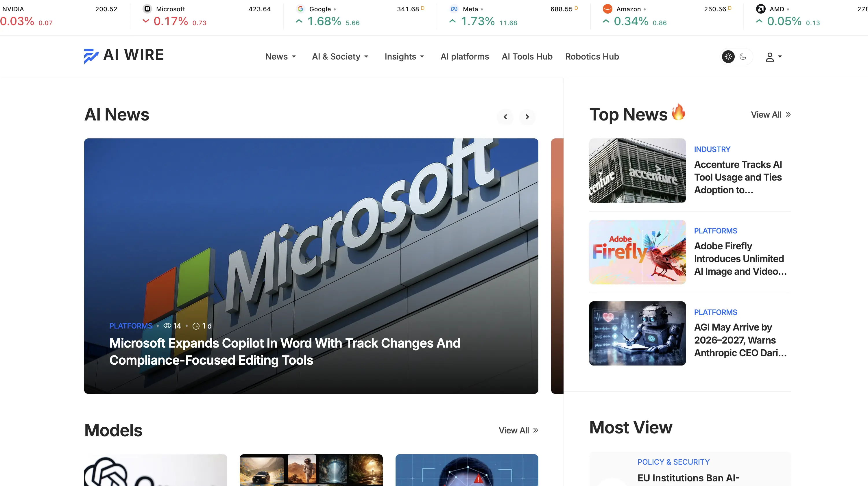Image resolution: width=868 pixels, height=486 pixels.
Task: Toggle the theme switcher control
Action: pyautogui.click(x=736, y=57)
